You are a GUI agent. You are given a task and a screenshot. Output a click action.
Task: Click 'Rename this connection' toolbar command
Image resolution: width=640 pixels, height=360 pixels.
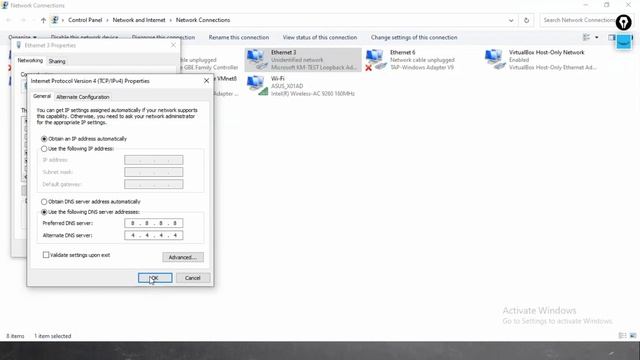(239, 38)
